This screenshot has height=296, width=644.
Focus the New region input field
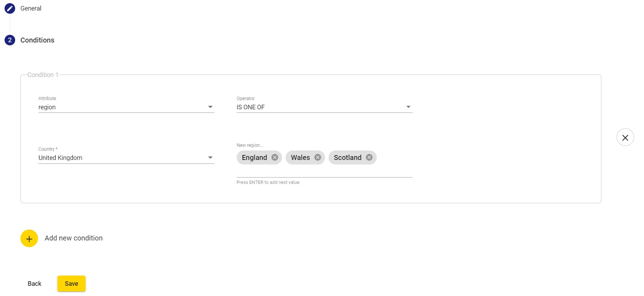pos(324,172)
